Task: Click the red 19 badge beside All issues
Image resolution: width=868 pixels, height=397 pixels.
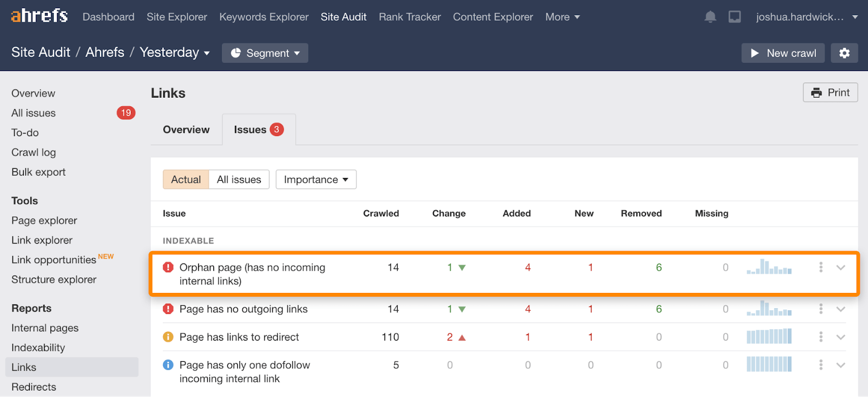Action: coord(126,113)
